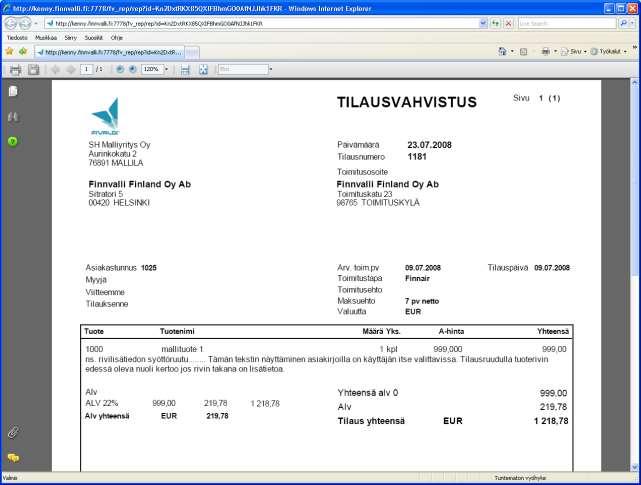
Task: Open the Tiedosto menu
Action: coord(17,38)
